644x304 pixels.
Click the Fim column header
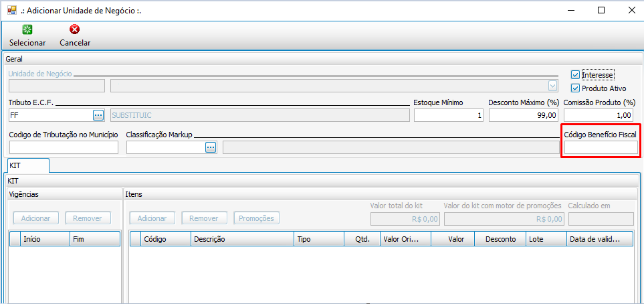coord(94,239)
